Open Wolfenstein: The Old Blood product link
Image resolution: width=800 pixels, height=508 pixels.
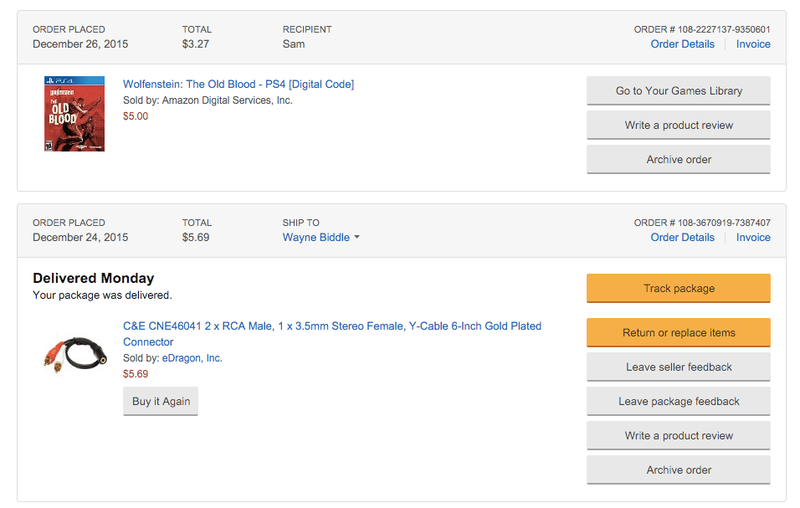(x=238, y=84)
